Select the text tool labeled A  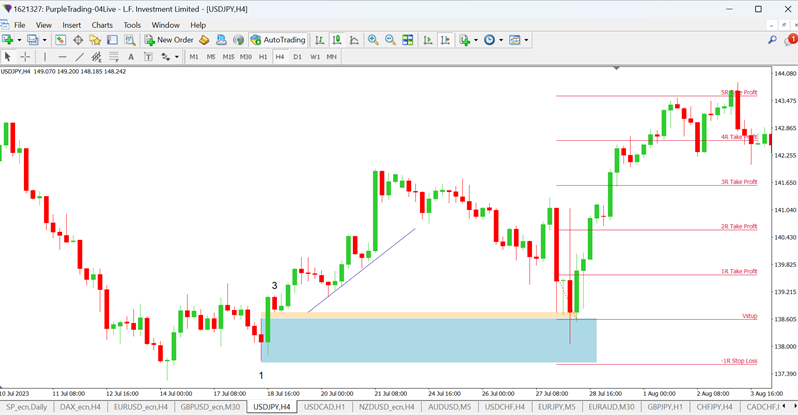click(x=131, y=57)
